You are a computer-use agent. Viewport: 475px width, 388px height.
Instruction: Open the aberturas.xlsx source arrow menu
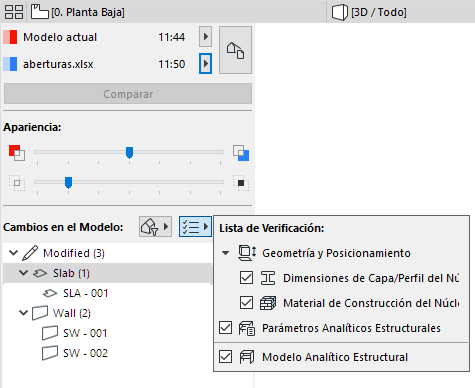point(205,63)
